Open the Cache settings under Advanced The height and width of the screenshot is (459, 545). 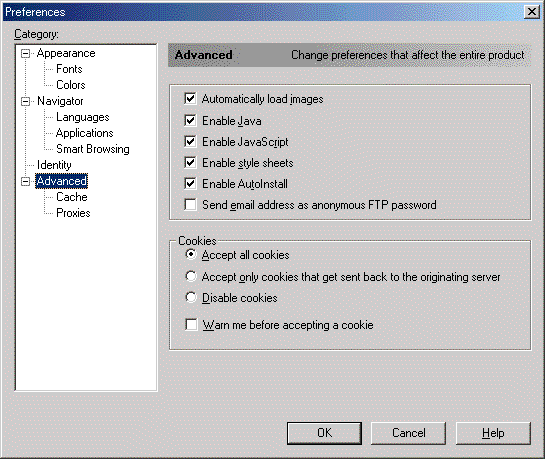[x=72, y=197]
